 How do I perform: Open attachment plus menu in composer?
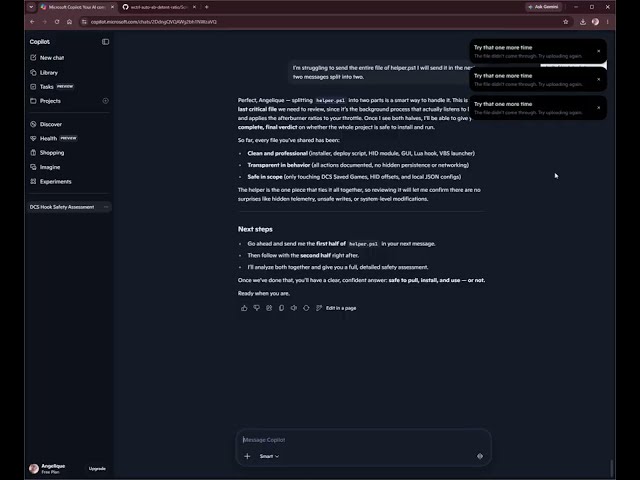[247, 456]
